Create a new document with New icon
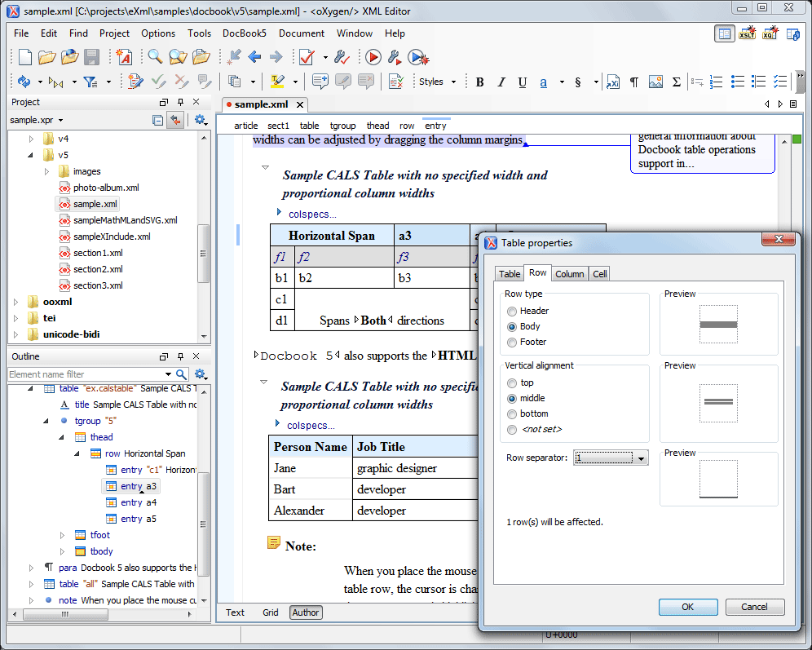This screenshot has width=812, height=650. click(x=24, y=57)
